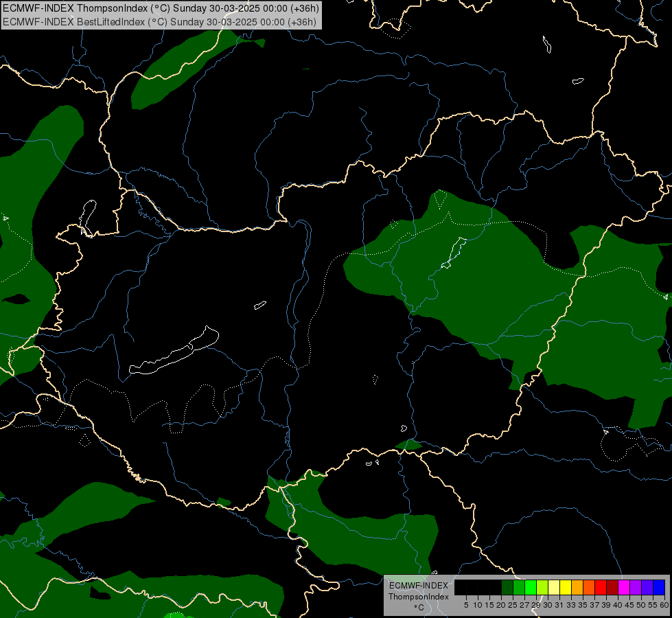Click the bright red 37–39 legend swatch
Image resolution: width=672 pixels, height=618 pixels.
point(601,587)
